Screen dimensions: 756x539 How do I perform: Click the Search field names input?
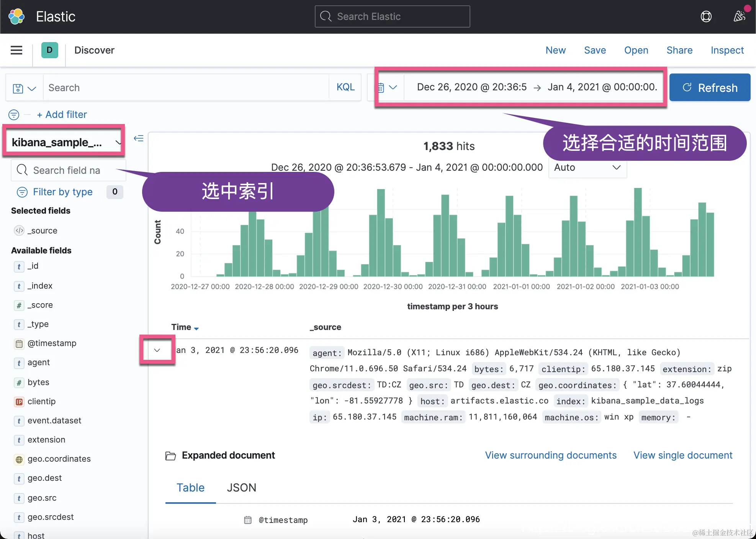coord(67,170)
